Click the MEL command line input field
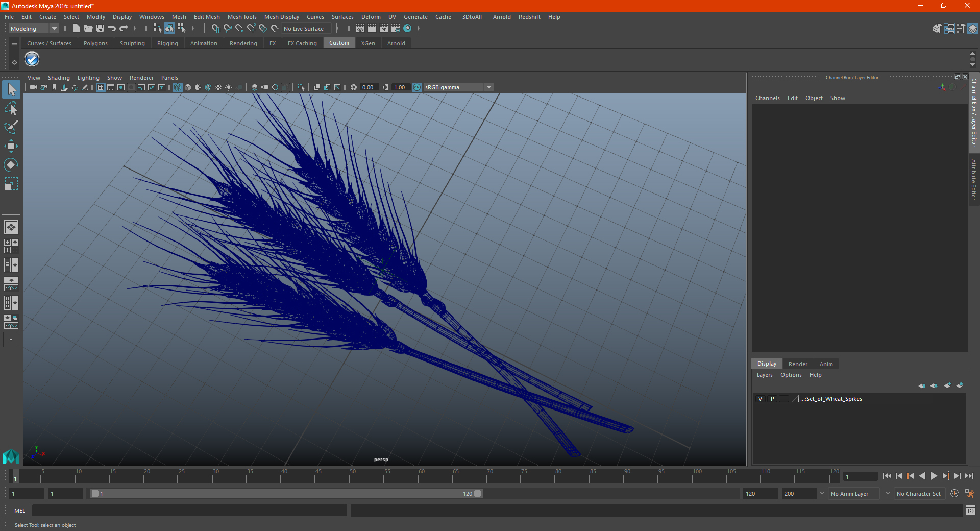980x531 pixels. coord(189,511)
